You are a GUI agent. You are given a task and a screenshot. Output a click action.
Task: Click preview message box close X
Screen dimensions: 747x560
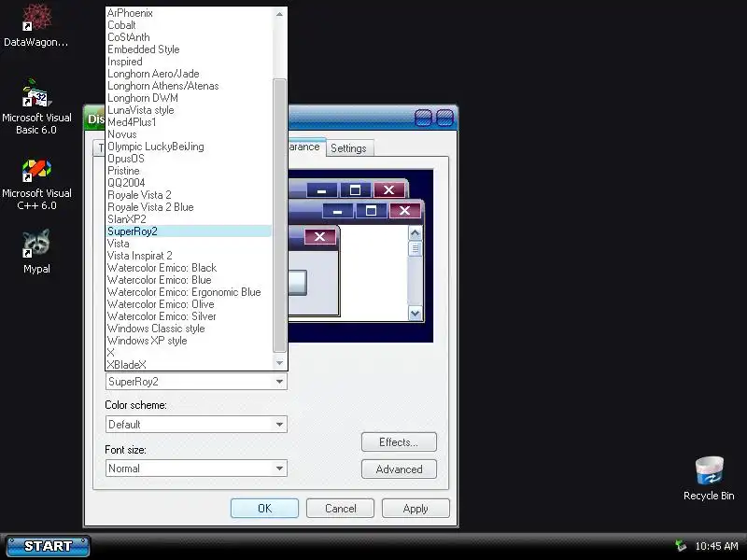[x=319, y=237]
